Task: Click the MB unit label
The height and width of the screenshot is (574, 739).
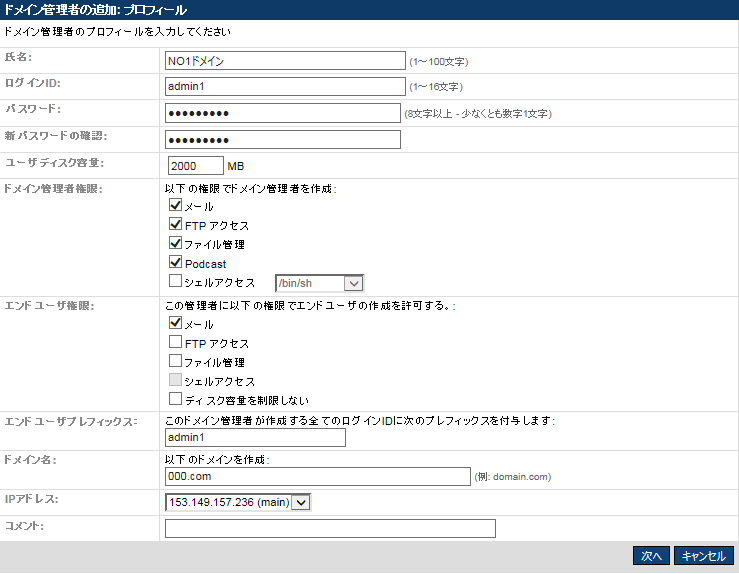Action: [x=236, y=166]
